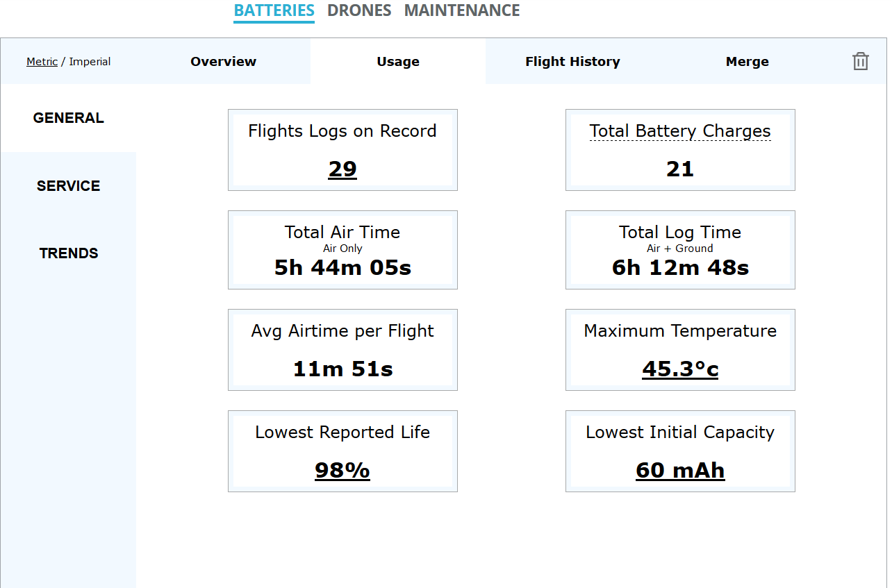Screen dimensions: 892x588
Task: Click the Total Battery Charges label
Action: click(679, 131)
